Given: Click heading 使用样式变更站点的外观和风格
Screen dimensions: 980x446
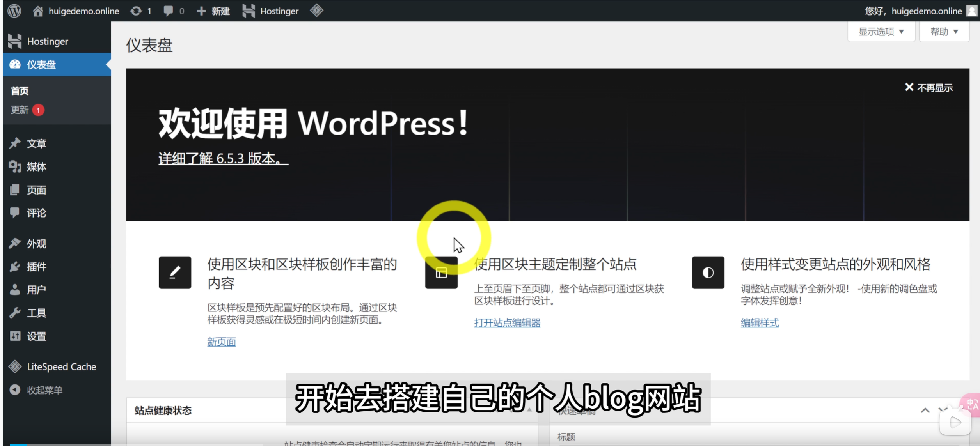Looking at the screenshot, I should click(x=836, y=264).
